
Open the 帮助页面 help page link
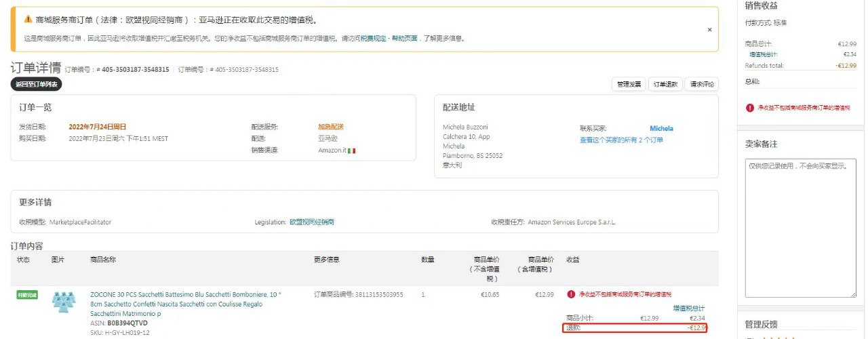pos(404,39)
